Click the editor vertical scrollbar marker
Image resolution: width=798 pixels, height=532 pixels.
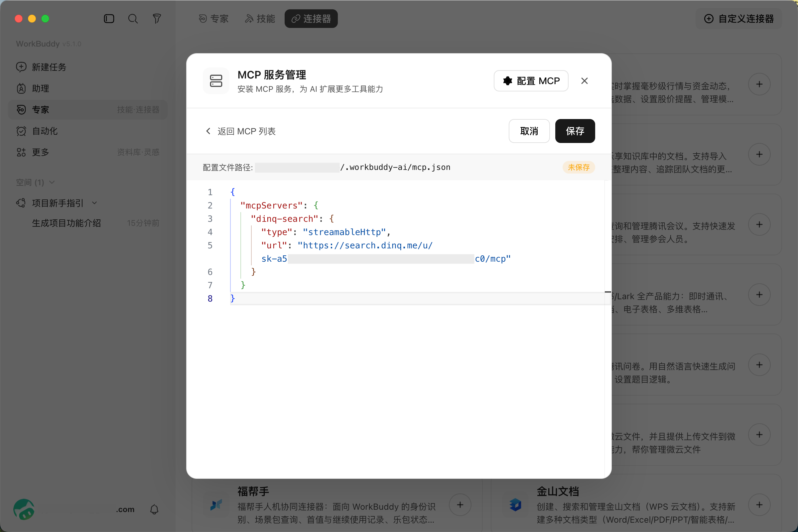click(608, 292)
